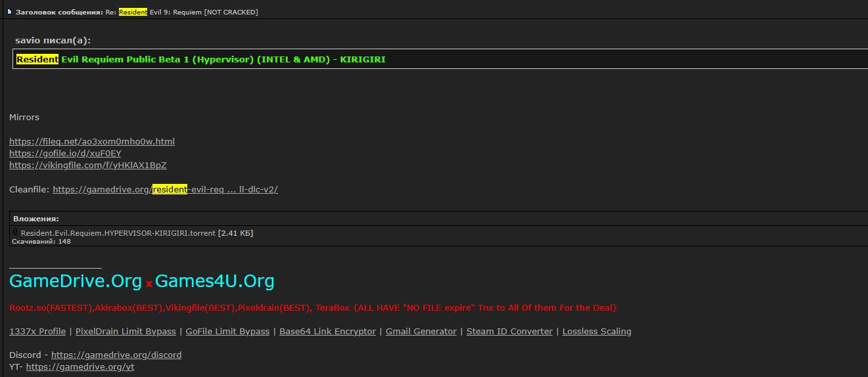Open the Gmail Generator link

pyautogui.click(x=421, y=332)
